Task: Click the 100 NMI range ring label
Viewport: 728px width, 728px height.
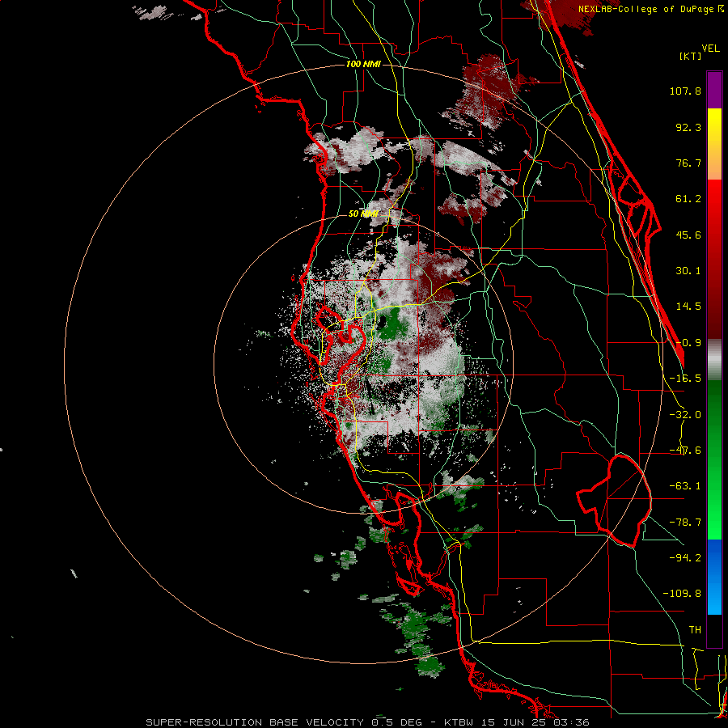Action: click(x=363, y=64)
